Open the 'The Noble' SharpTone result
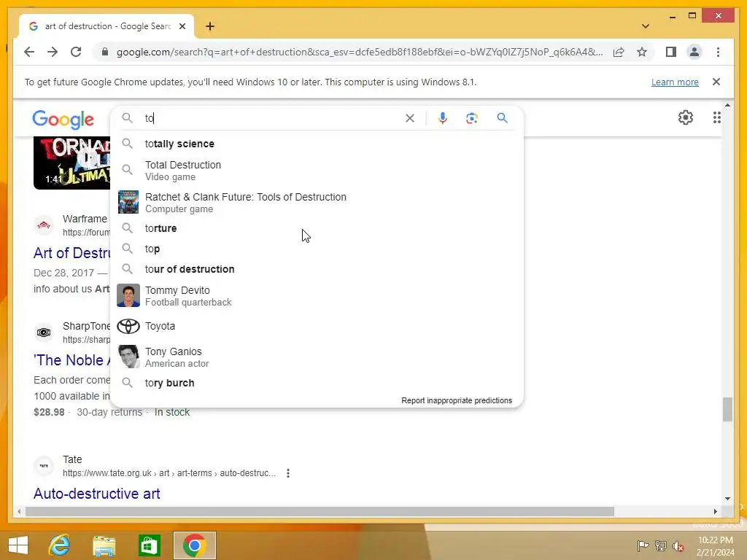Screen dimensions: 747x560 coord(72,360)
